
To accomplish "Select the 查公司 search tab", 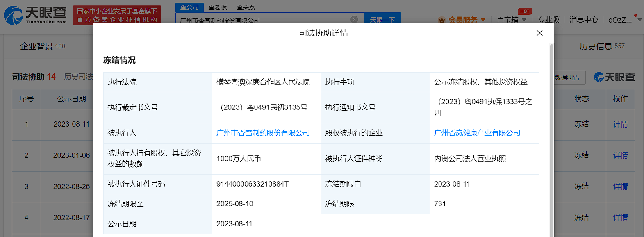I will [189, 7].
